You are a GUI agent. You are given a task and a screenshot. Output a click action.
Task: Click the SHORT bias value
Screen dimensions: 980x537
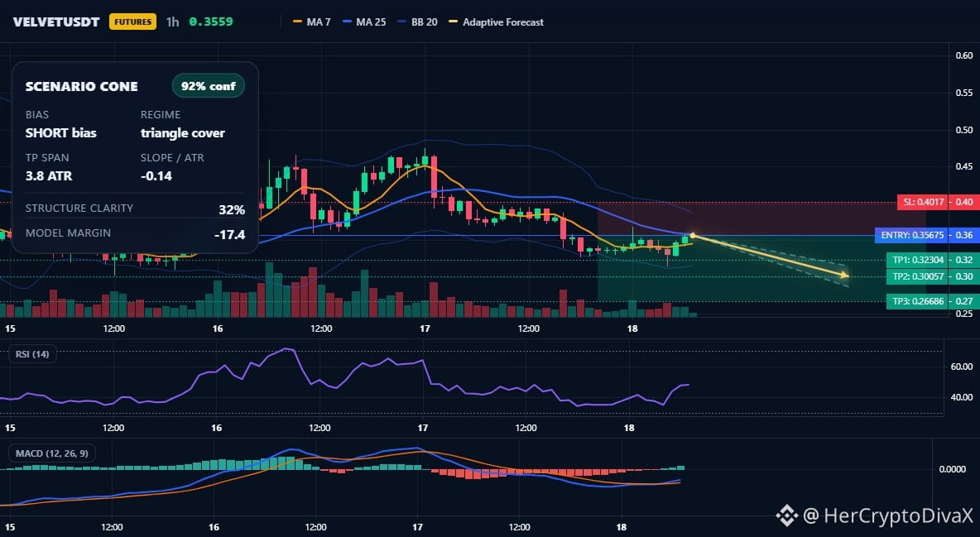tap(60, 132)
